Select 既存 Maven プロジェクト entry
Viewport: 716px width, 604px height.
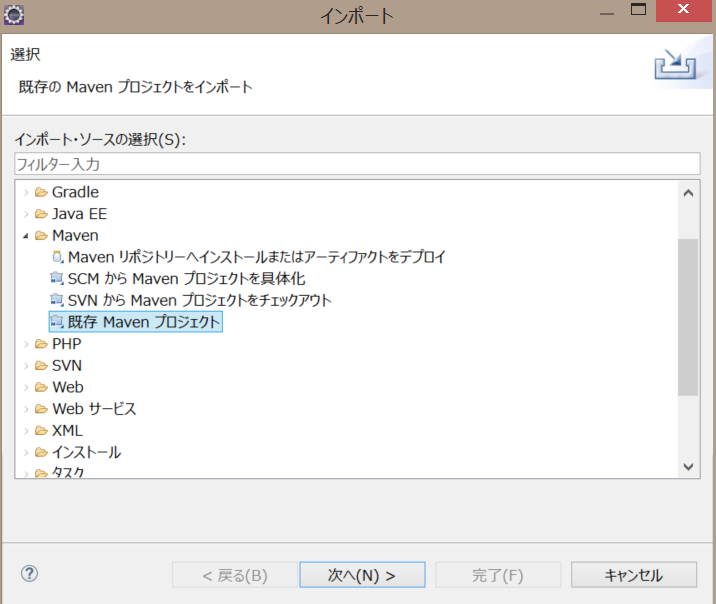pos(136,322)
